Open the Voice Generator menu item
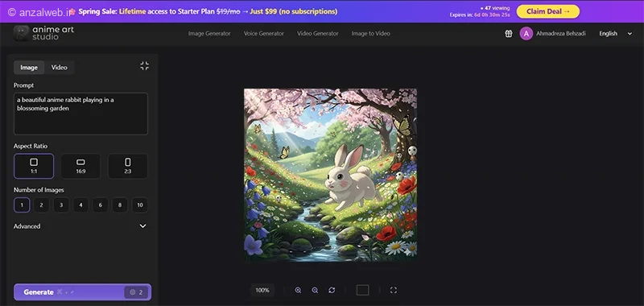Screen dimensions: 644x306 pos(264,34)
